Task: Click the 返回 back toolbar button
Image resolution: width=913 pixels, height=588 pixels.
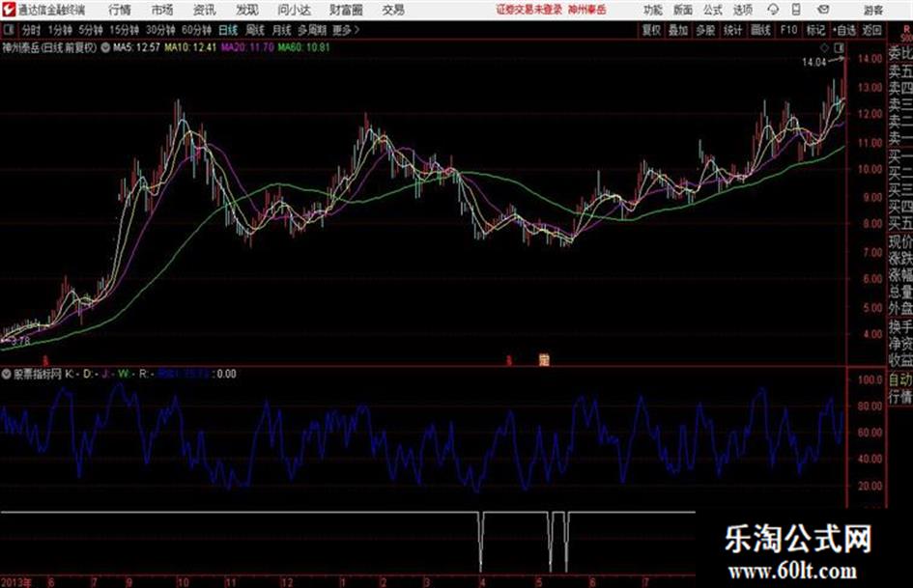Action: click(x=872, y=30)
